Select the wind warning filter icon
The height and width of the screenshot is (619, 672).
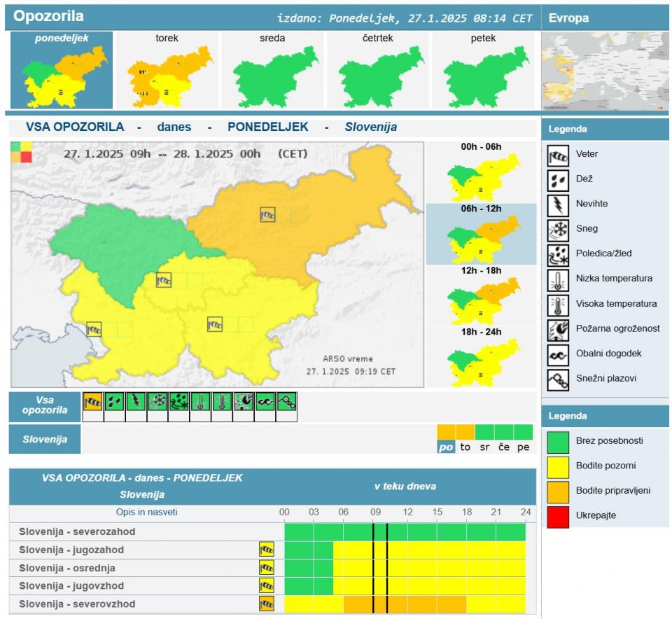92,401
